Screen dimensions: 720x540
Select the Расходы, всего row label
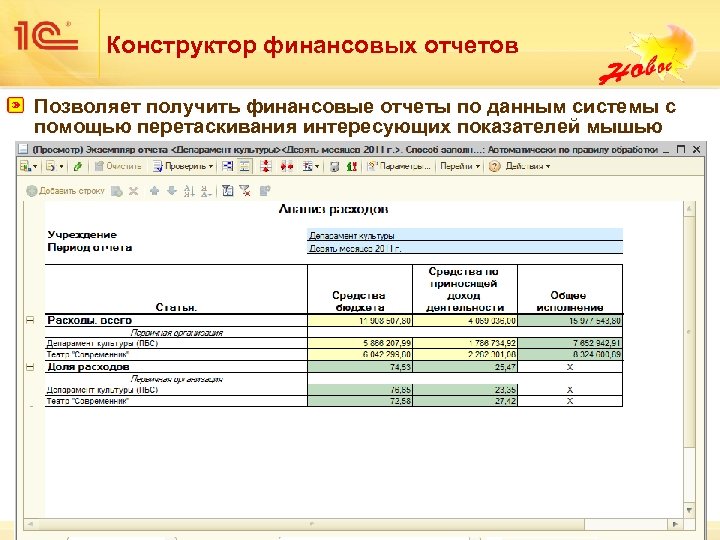[x=90, y=321]
